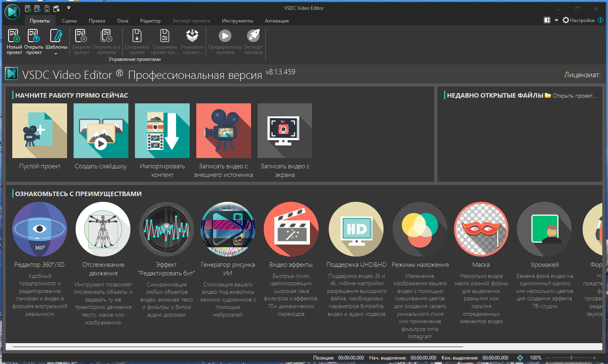Screen dimensions: 608x364
Task: Click the blue info icon
Action: click(601, 20)
